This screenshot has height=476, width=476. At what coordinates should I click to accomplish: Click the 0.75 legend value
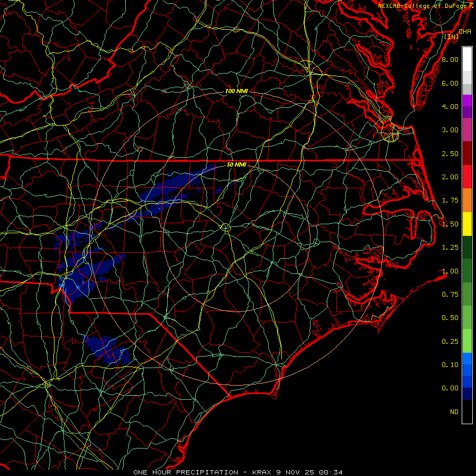coord(450,295)
